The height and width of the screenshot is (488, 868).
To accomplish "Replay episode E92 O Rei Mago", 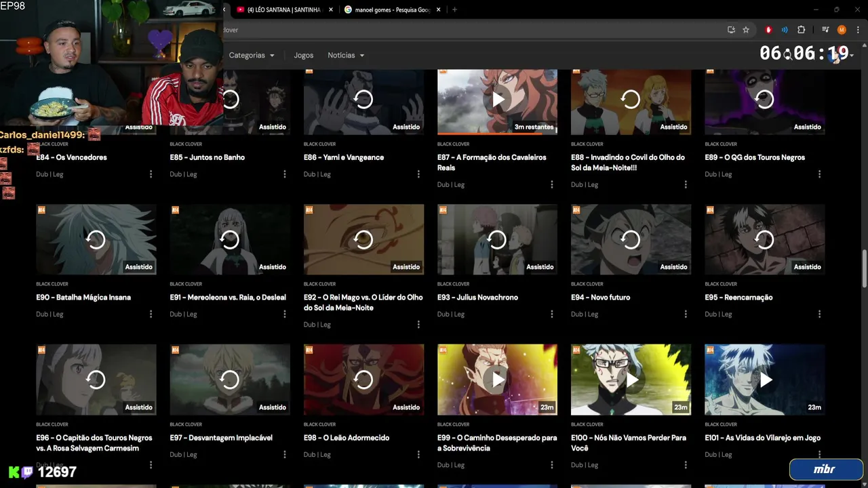I will [x=363, y=240].
